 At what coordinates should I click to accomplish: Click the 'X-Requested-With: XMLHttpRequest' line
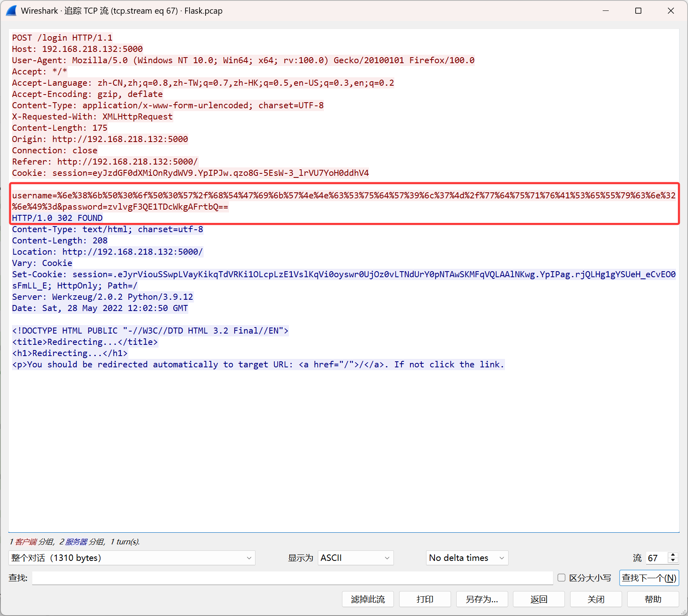pyautogui.click(x=92, y=117)
